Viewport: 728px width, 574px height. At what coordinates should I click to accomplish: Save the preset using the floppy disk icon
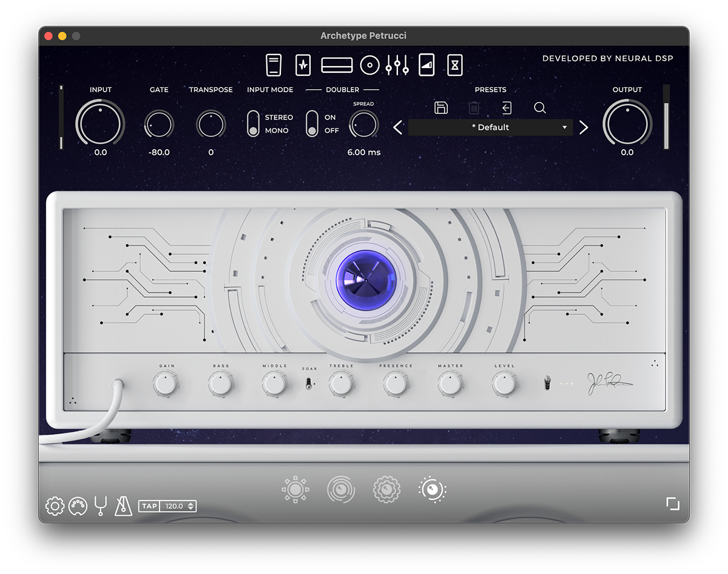pos(441,108)
